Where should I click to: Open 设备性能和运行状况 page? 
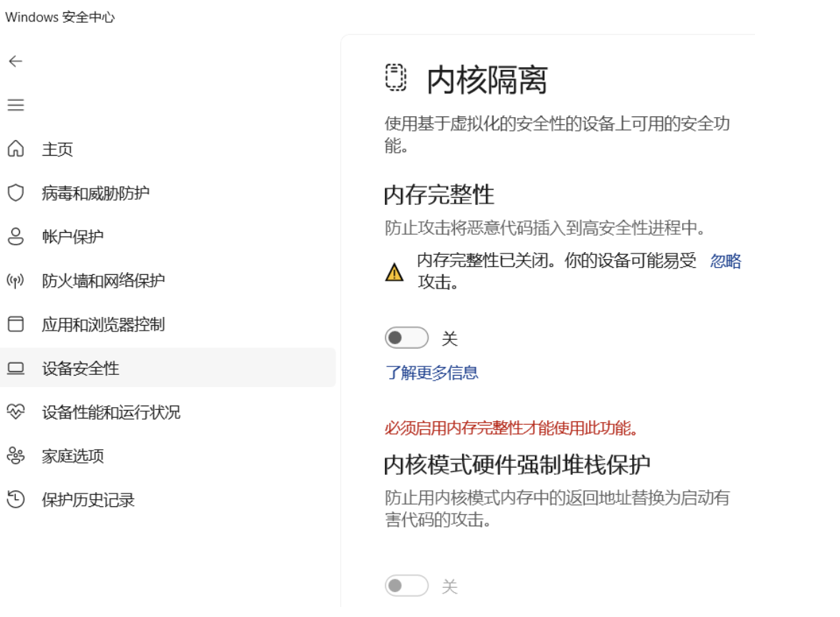[x=168, y=413]
